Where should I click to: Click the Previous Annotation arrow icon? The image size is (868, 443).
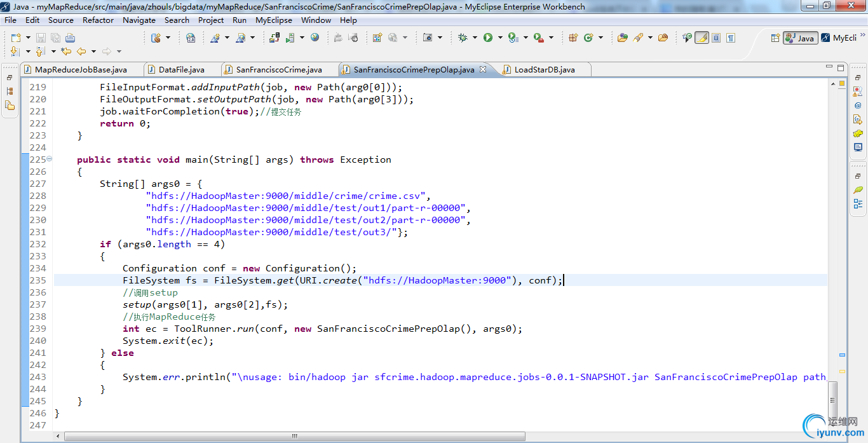[x=40, y=51]
